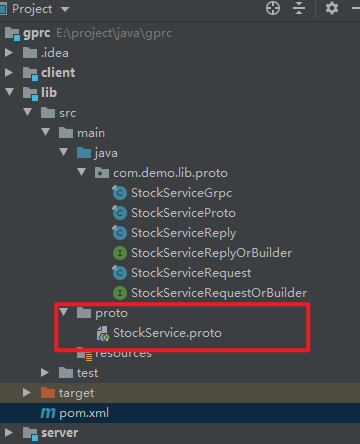This screenshot has height=444, width=360.
Task: Click the locate (crosshair) icon in Project toolbar
Action: pos(273,8)
